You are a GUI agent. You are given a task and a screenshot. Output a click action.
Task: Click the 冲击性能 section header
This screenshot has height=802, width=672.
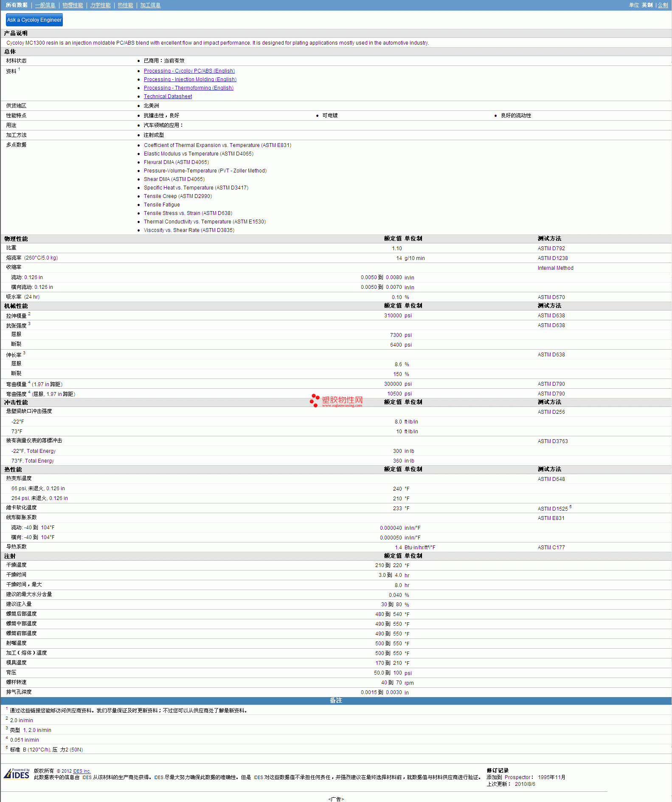(x=16, y=402)
